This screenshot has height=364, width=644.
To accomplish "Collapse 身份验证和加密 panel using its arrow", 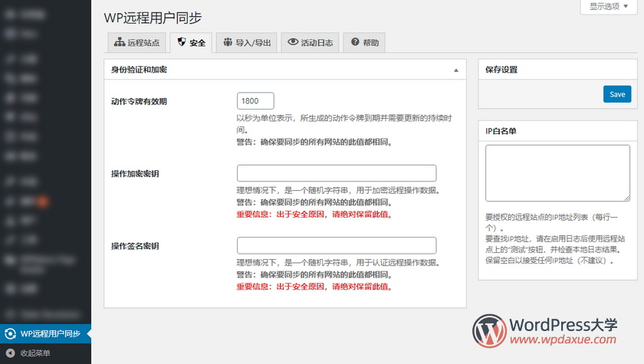I will click(x=456, y=70).
